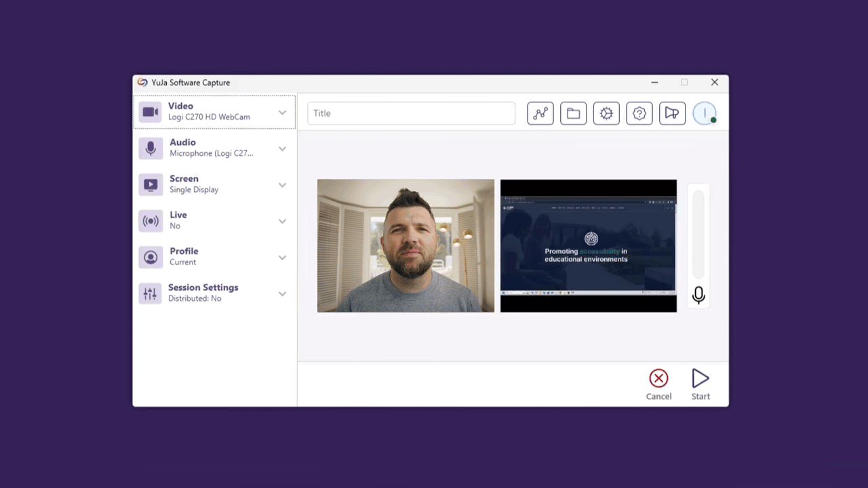
Task: Click the help question mark icon
Action: (639, 113)
